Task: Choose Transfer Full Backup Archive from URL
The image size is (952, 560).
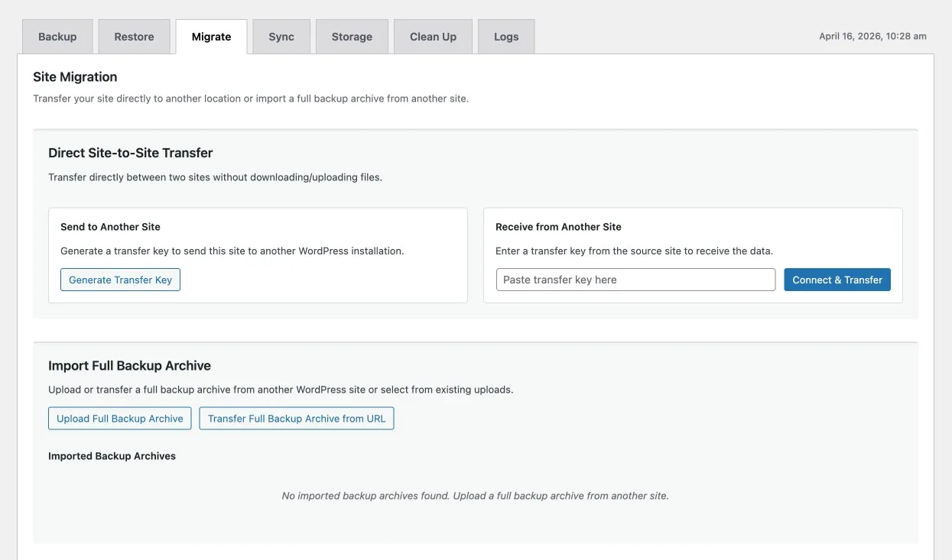Action: (297, 419)
